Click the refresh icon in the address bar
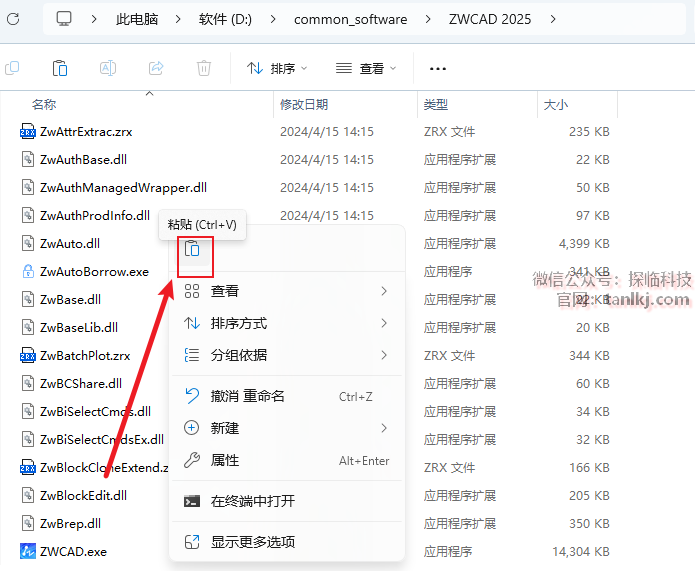The width and height of the screenshot is (695, 571). point(13,19)
